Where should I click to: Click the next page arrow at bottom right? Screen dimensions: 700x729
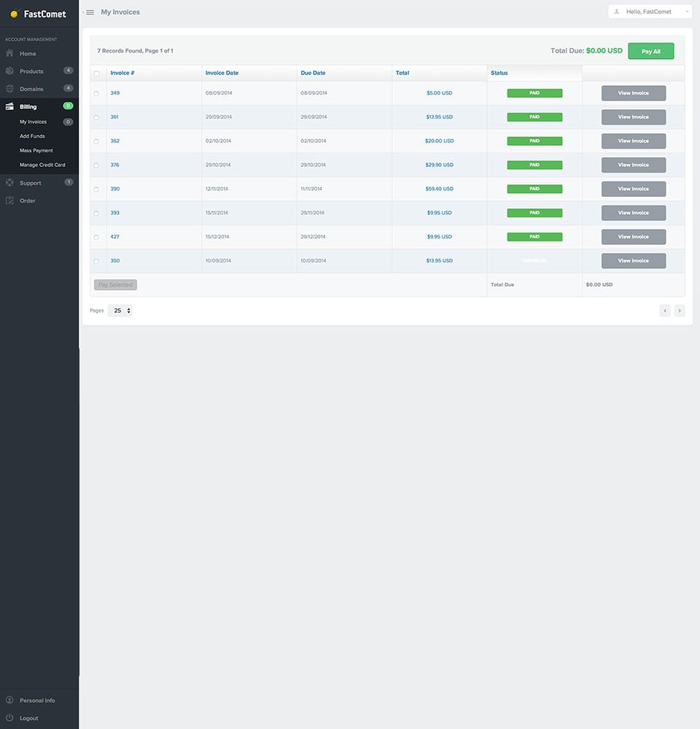click(x=679, y=310)
